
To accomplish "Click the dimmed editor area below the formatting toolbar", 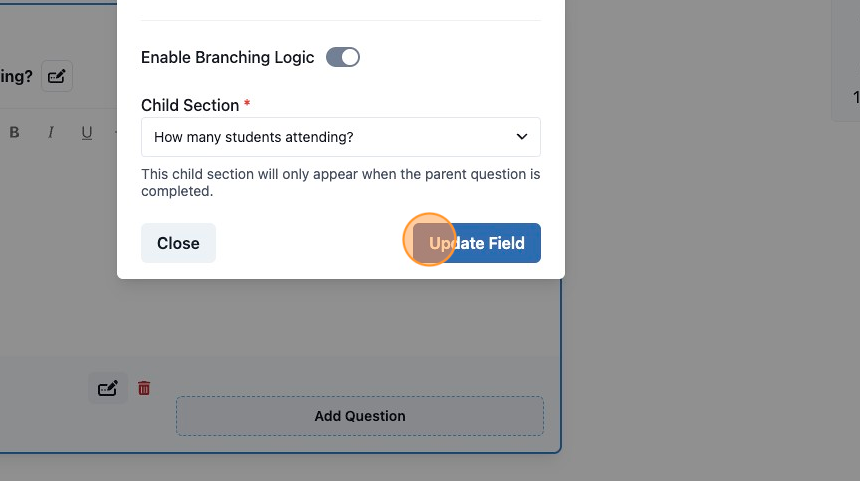I will 60,247.
